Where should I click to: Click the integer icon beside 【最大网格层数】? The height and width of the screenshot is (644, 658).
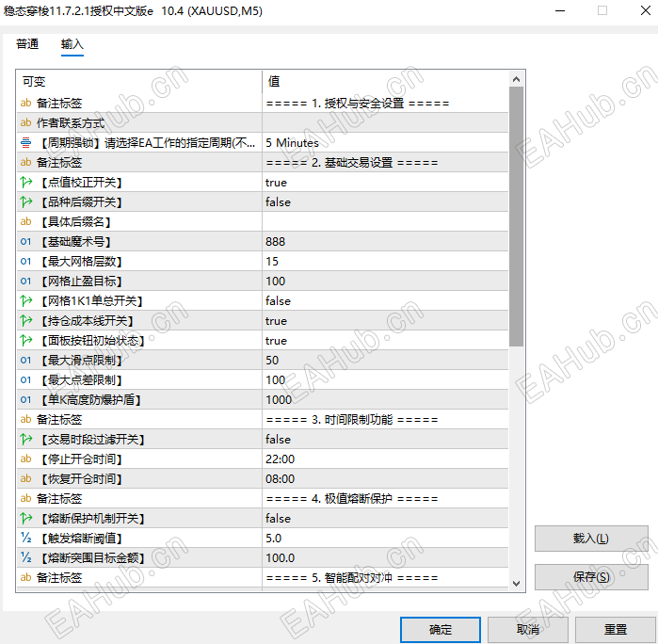coord(25,261)
